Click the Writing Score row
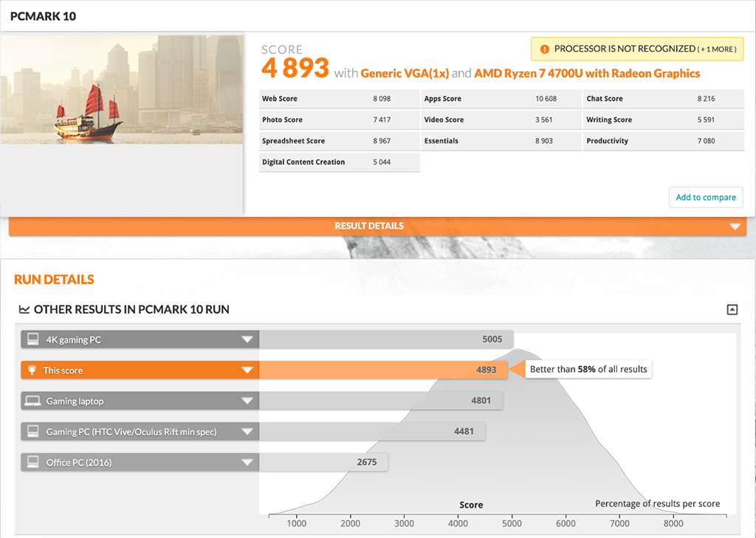Image resolution: width=756 pixels, height=538 pixels. pyautogui.click(x=664, y=120)
